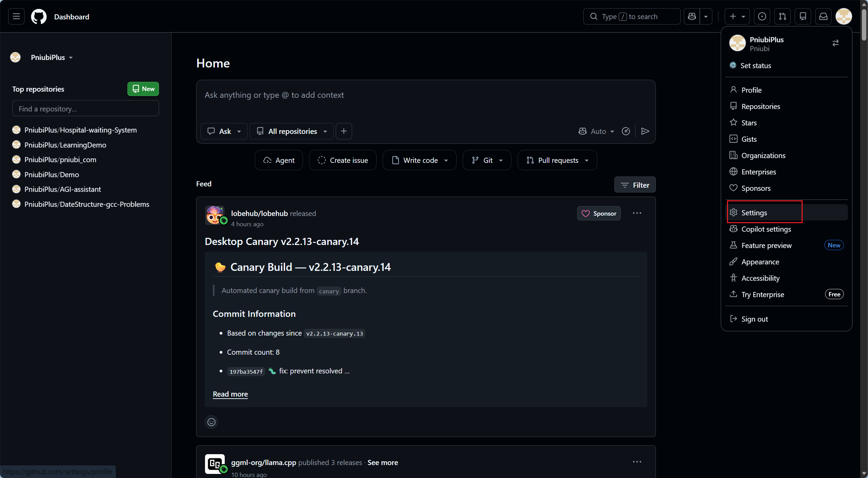Open Copilot settings from user menu

pos(787,229)
